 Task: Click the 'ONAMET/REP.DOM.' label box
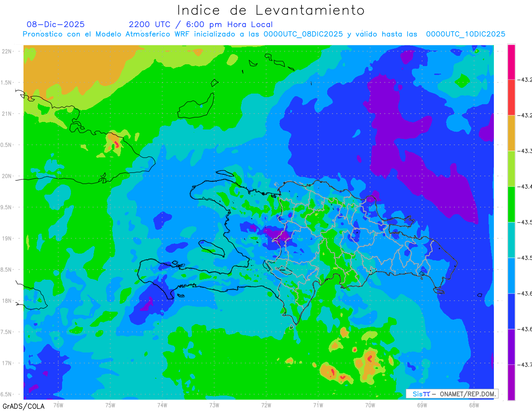coord(451,394)
